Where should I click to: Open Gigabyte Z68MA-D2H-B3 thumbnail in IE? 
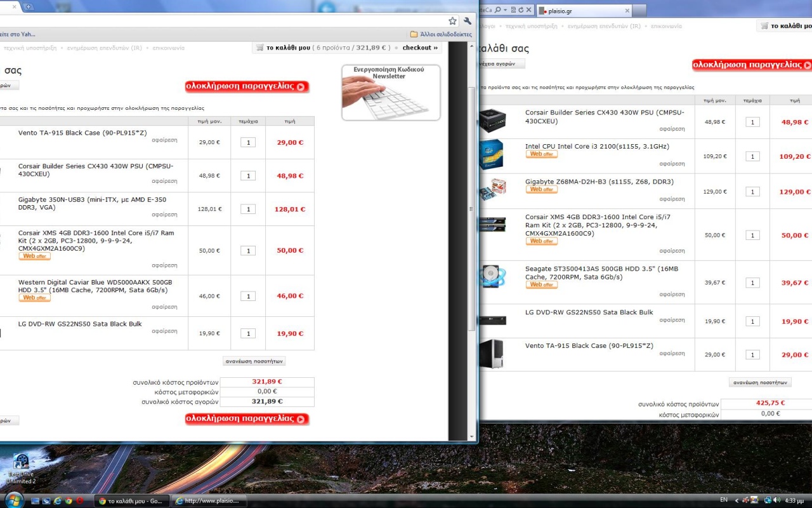tap(492, 190)
